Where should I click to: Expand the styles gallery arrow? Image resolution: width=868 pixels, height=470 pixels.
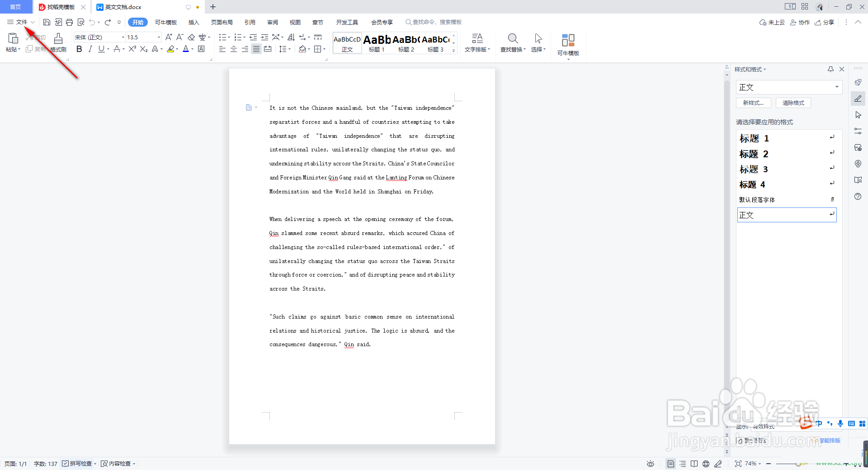tap(453, 51)
